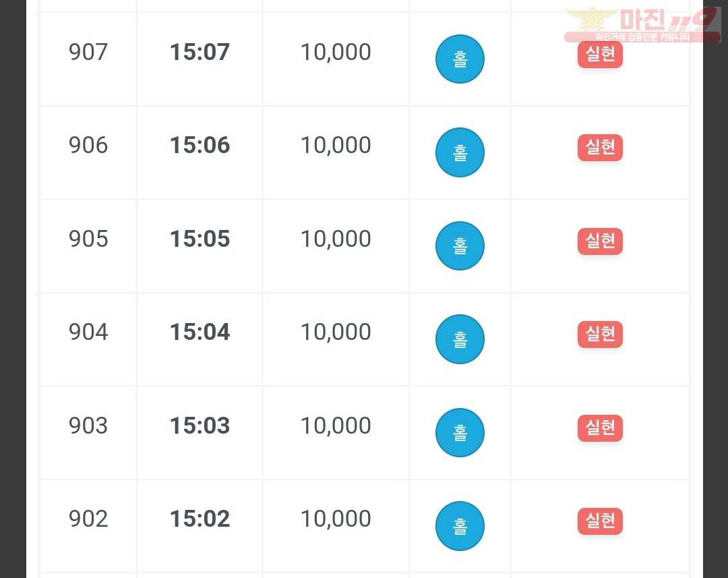This screenshot has height=578, width=728.
Task: Click the 10,000 amount in row 905
Action: click(x=336, y=239)
